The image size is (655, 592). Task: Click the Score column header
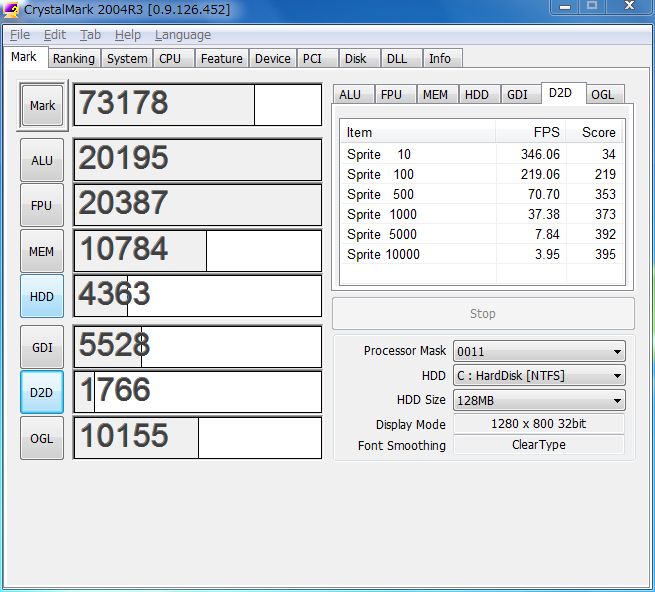click(x=594, y=132)
